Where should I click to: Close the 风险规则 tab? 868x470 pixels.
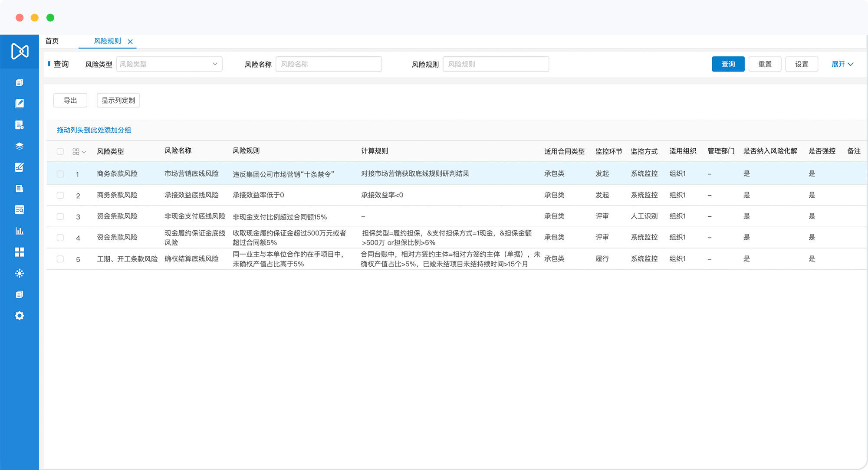coord(130,42)
